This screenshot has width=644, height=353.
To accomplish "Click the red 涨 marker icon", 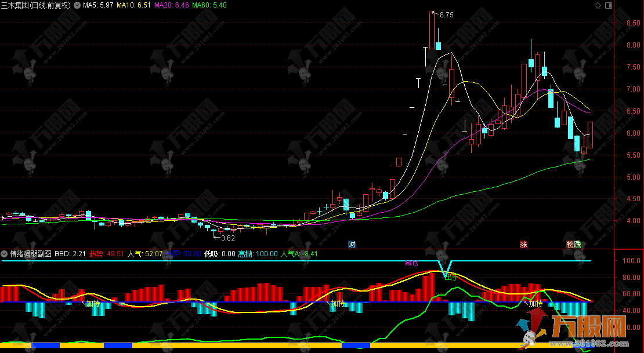I will [523, 244].
